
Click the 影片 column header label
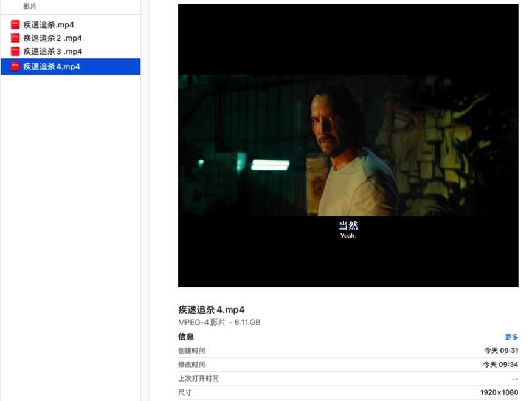click(x=30, y=6)
